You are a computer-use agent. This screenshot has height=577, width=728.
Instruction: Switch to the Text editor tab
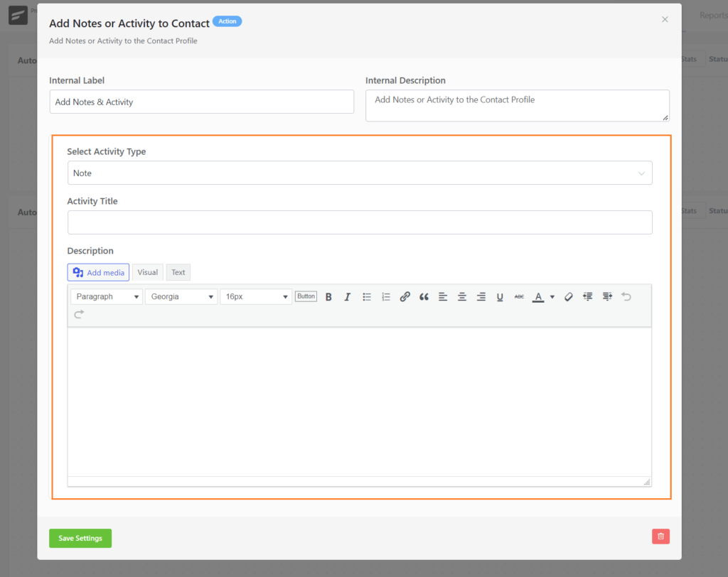pos(178,272)
